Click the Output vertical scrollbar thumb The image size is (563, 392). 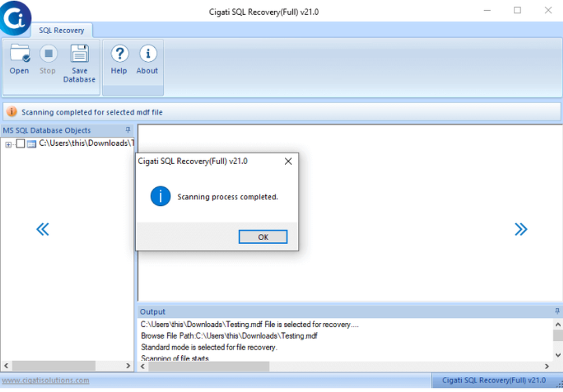tap(557, 336)
